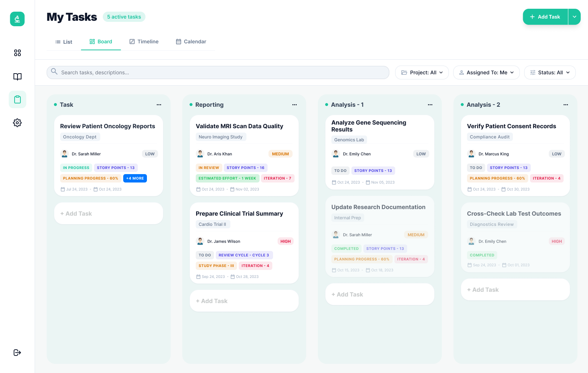Open the dashboard grid icon in sidebar

(x=17, y=53)
